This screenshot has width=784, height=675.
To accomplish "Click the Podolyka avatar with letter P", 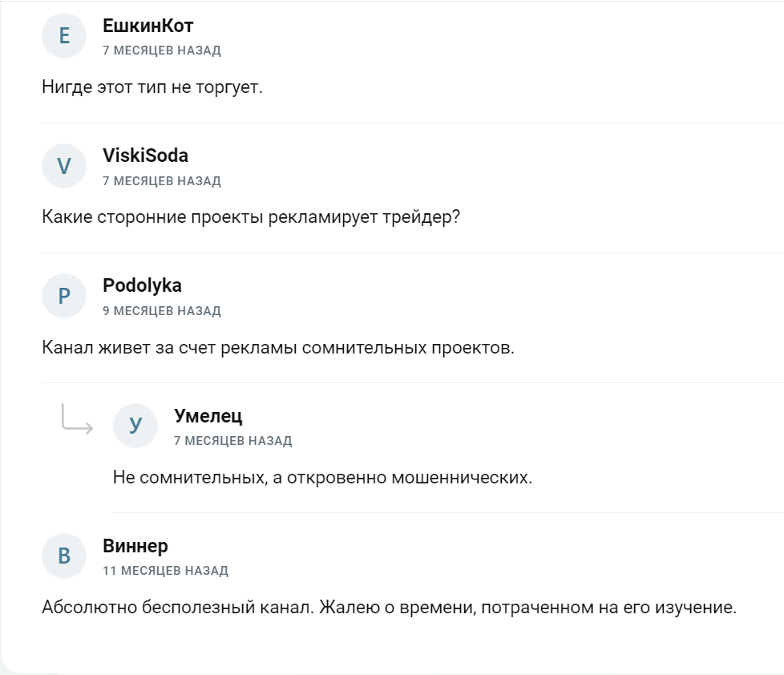I will 64,296.
